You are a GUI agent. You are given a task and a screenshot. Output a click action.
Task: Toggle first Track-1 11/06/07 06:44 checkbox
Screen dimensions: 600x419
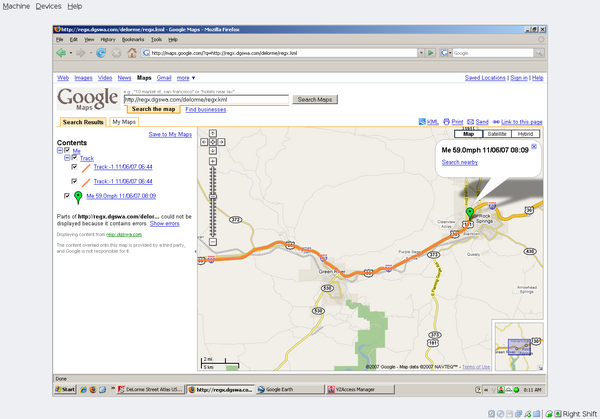74,167
